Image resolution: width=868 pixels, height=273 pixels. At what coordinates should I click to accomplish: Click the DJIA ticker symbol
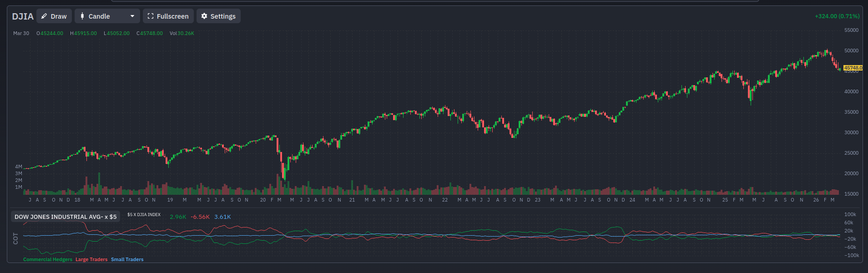pos(23,16)
